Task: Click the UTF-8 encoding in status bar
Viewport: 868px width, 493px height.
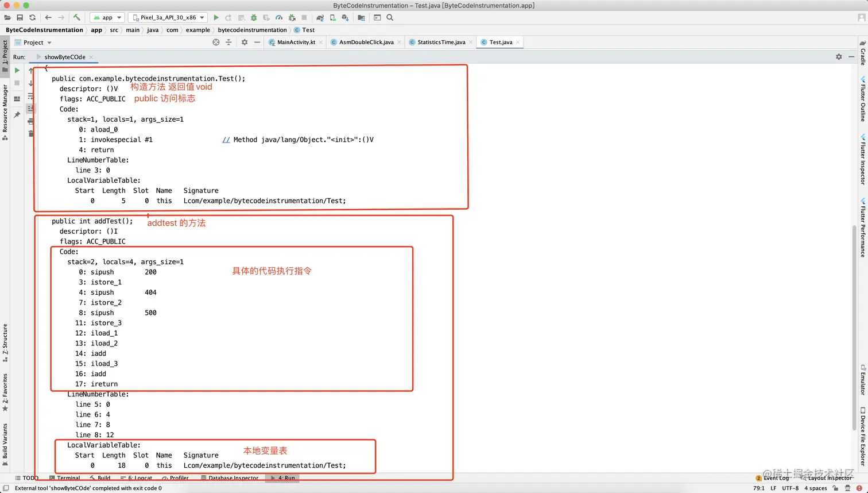Action: point(790,488)
